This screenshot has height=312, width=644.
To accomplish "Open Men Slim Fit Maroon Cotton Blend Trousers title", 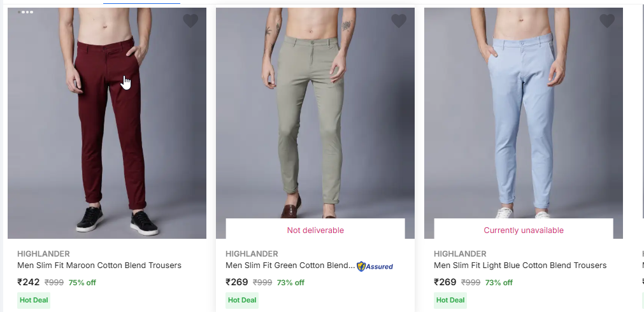I will click(99, 266).
